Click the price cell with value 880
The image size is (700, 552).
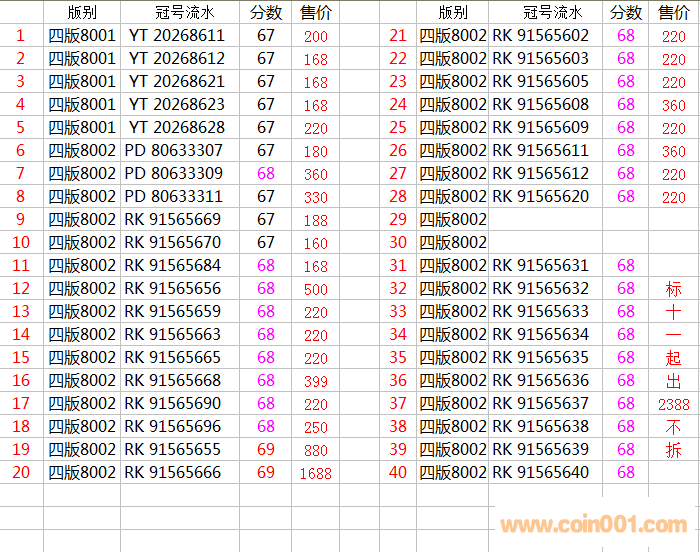[x=316, y=450]
